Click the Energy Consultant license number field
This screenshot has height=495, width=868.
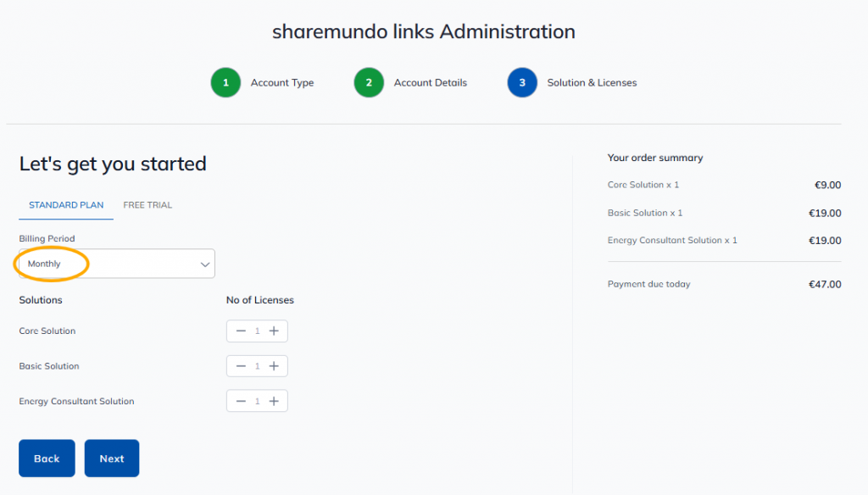pos(258,401)
